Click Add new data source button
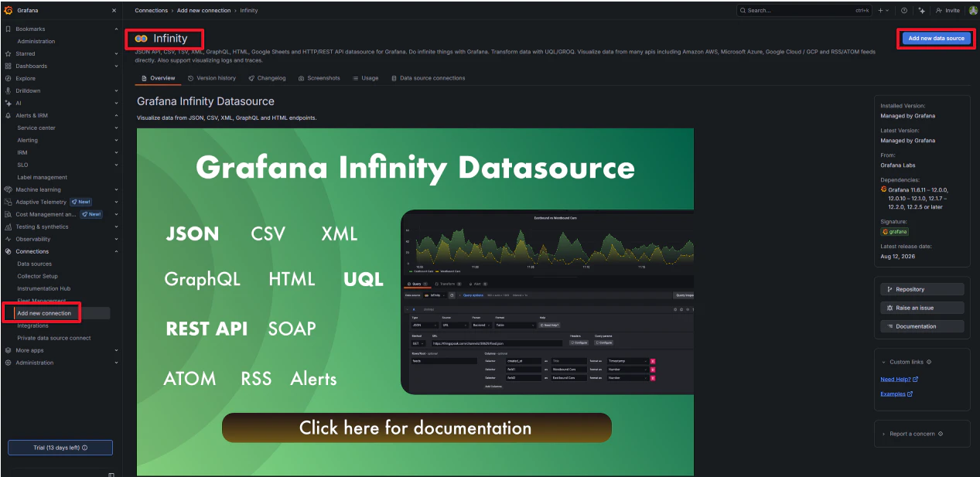Image resolution: width=980 pixels, height=477 pixels. [936, 39]
